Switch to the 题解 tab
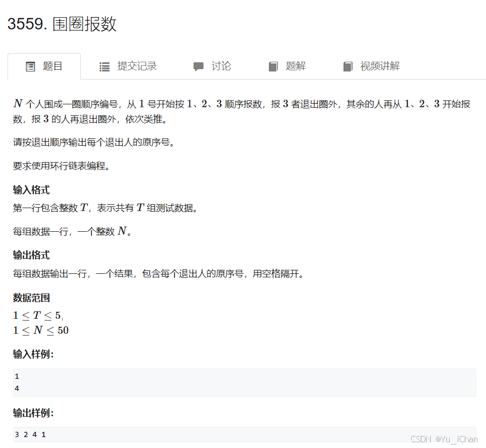Image resolution: width=486 pixels, height=448 pixels. tap(287, 66)
